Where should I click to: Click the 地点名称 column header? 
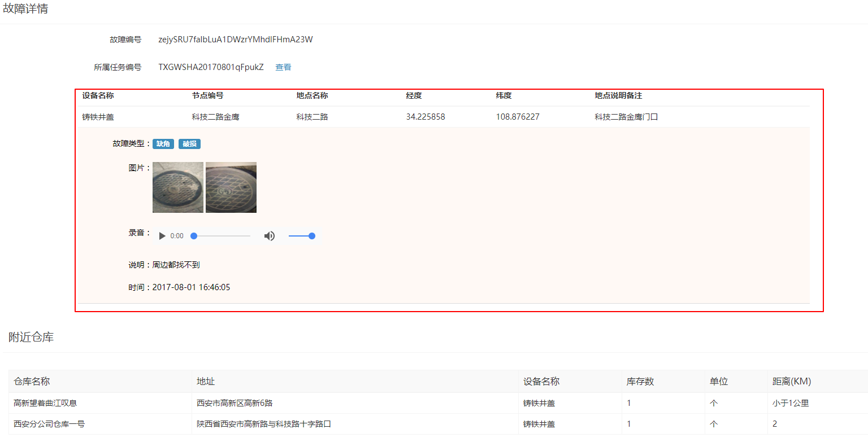point(312,96)
